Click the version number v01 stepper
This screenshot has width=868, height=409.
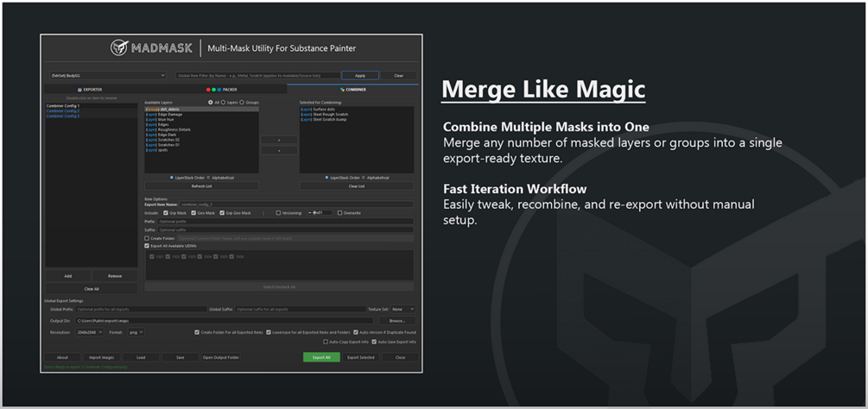(x=320, y=213)
